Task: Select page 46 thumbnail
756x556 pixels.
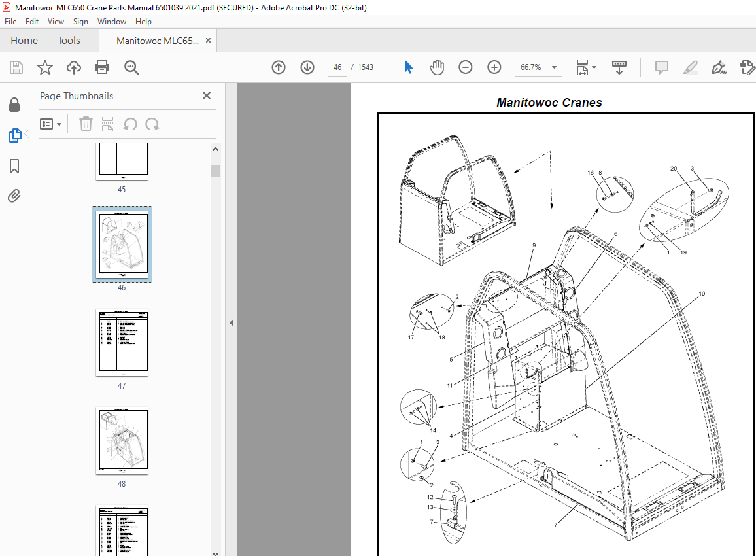Action: 122,244
